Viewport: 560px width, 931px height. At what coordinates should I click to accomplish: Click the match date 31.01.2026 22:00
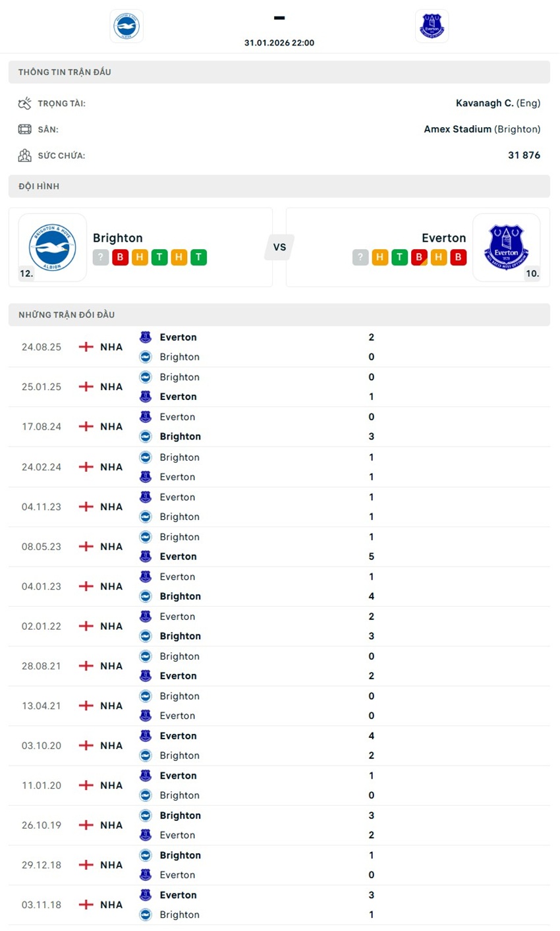[279, 42]
